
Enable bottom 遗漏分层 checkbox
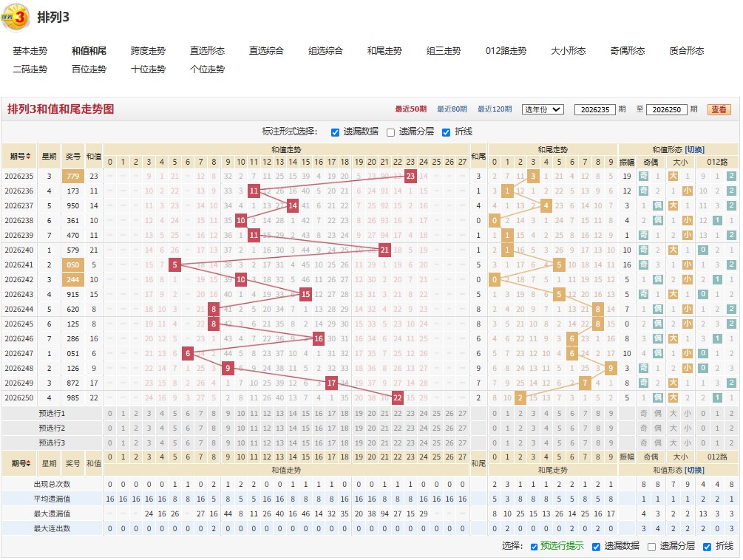(x=651, y=547)
